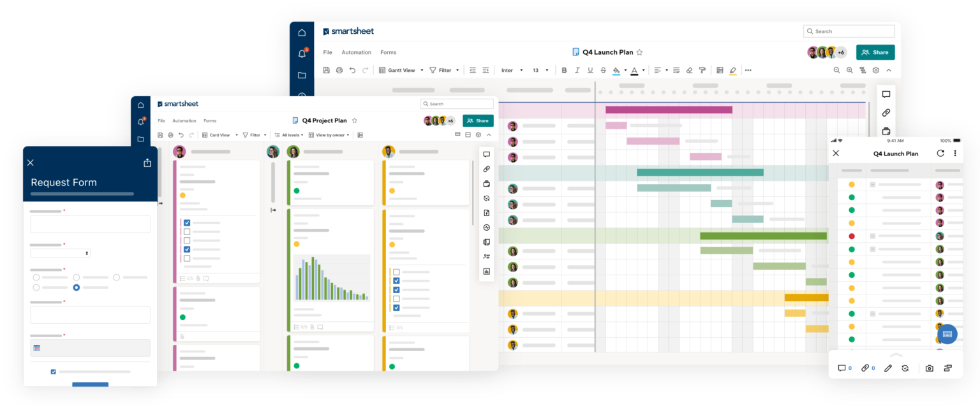
Task: Click the highlight color swatch with cyan underline
Action: pyautogui.click(x=616, y=70)
